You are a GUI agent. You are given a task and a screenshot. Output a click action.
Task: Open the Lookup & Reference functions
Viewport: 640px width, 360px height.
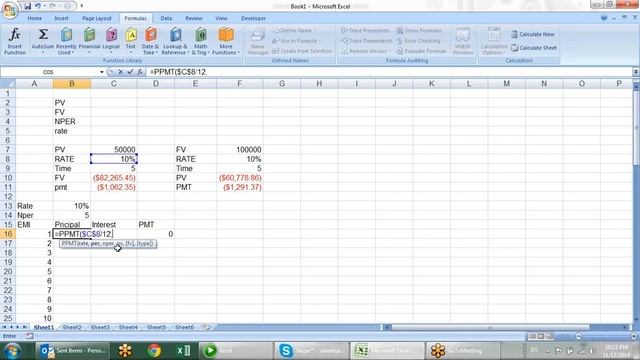[175, 41]
